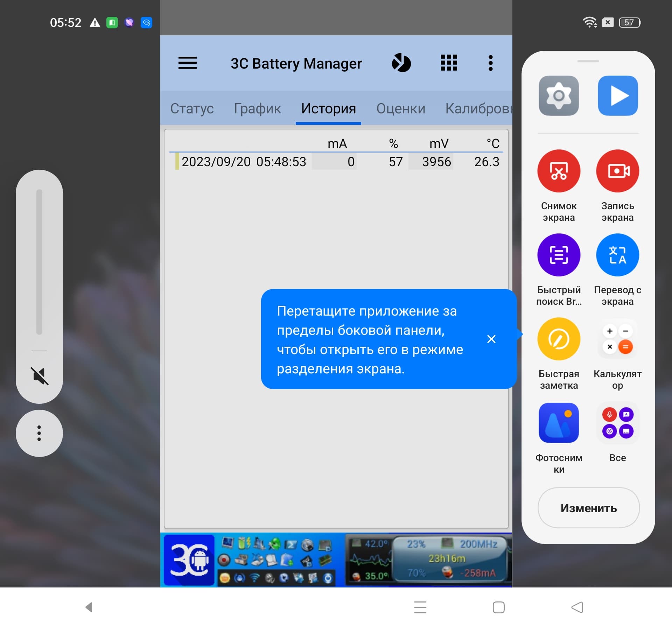Click the pie chart icon in app header

pyautogui.click(x=401, y=63)
